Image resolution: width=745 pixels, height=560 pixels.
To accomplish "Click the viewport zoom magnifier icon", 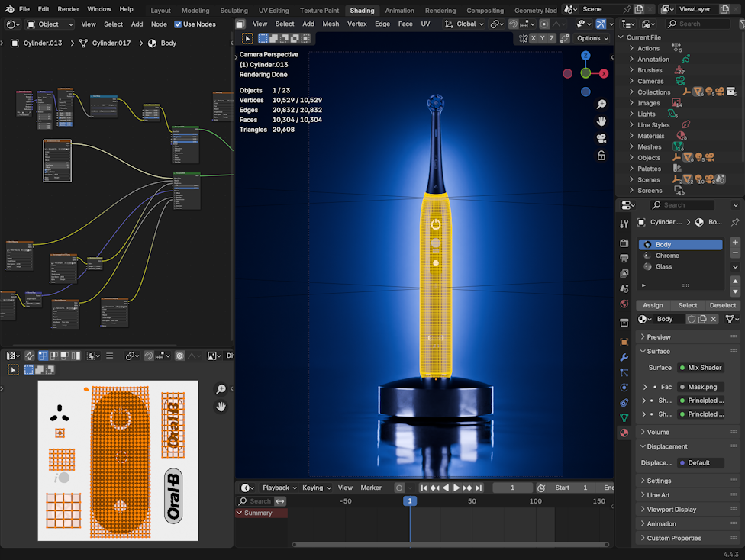I will pos(601,105).
